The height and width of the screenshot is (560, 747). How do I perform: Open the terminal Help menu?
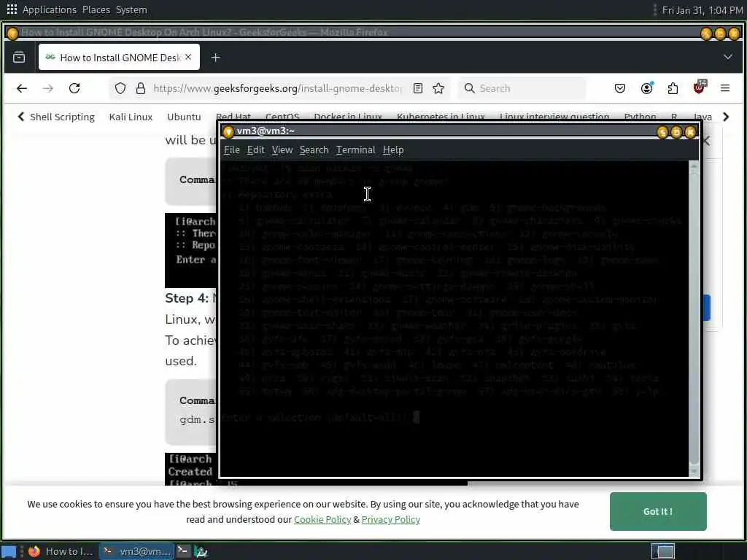coord(393,149)
